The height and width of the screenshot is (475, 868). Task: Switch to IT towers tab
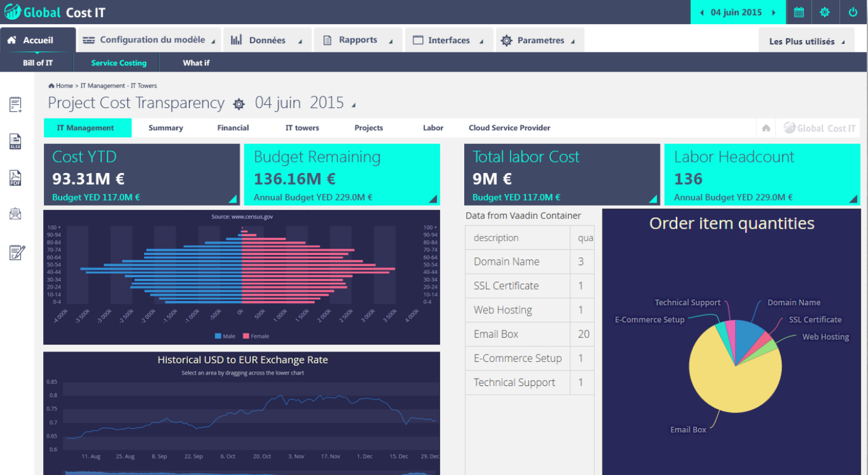coord(303,128)
